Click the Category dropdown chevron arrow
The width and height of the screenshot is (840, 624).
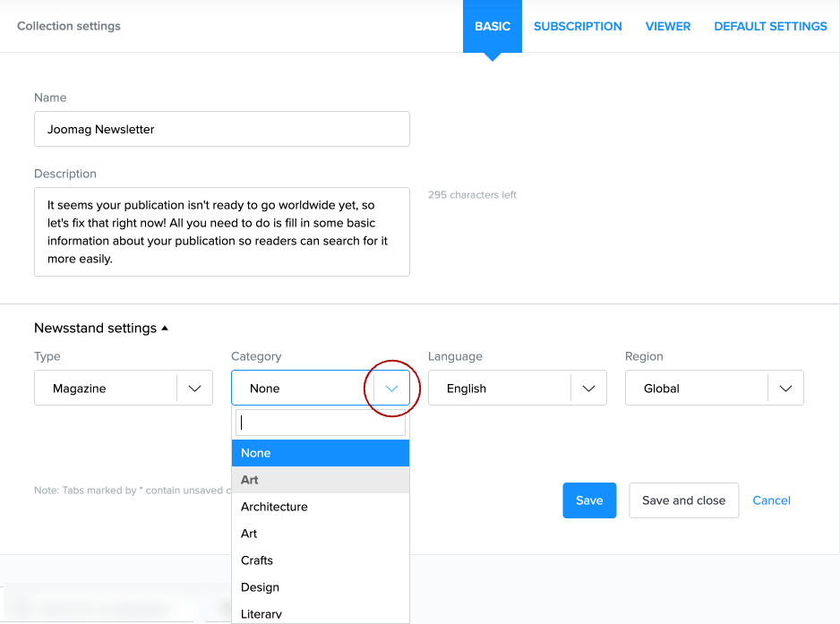click(x=391, y=389)
